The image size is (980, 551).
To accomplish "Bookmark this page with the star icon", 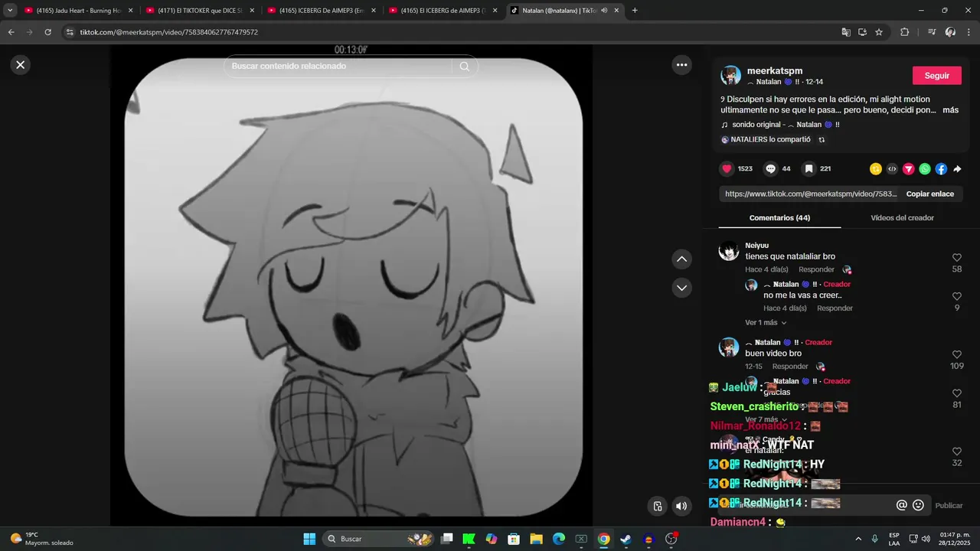I will pyautogui.click(x=879, y=32).
